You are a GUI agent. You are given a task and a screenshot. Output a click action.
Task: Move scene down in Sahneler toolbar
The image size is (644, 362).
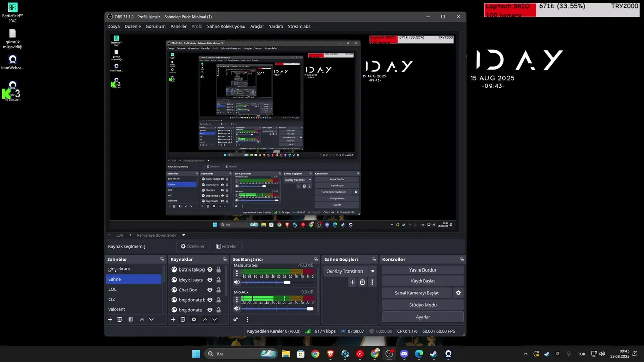151,319
